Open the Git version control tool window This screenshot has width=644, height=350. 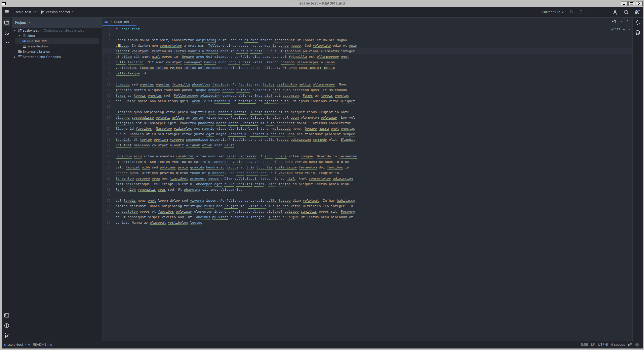(7, 336)
